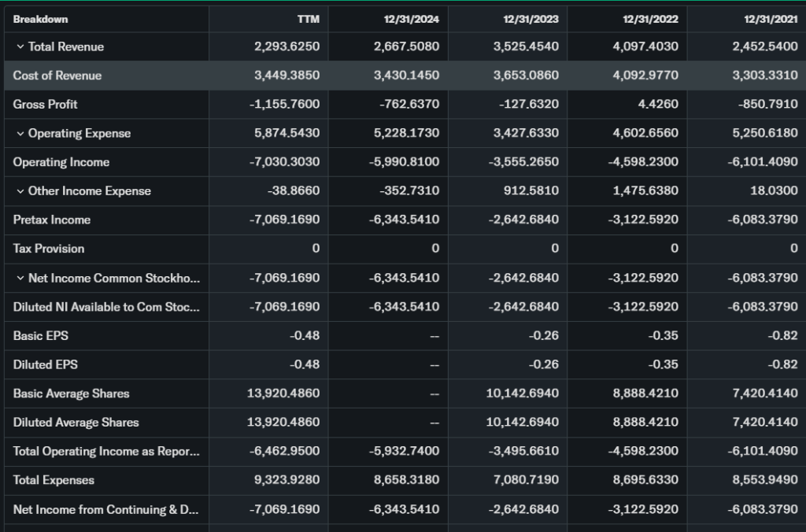
Task: Click the Cost of Revenue row label
Action: tap(57, 76)
